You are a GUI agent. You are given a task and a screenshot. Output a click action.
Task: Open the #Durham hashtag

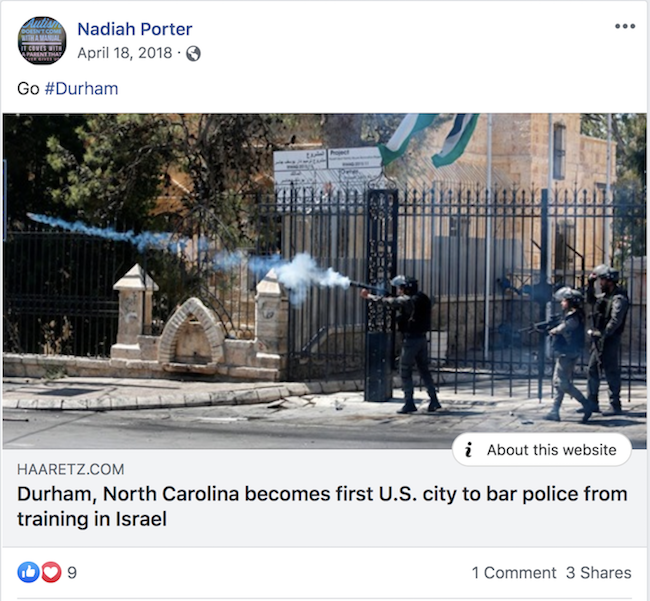(x=81, y=88)
